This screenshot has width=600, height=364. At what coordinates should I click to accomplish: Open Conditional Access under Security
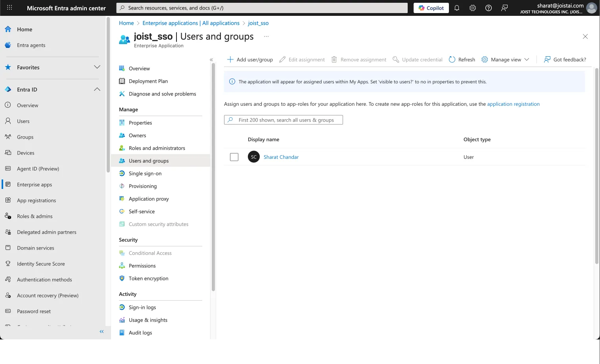(x=150, y=253)
